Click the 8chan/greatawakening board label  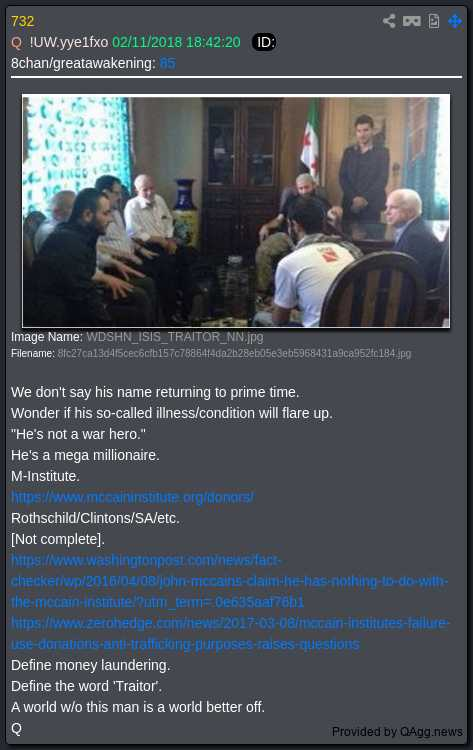(83, 63)
